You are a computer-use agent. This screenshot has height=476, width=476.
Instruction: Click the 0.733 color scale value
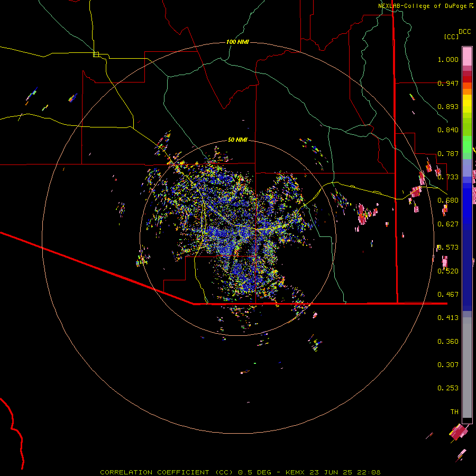(448, 177)
